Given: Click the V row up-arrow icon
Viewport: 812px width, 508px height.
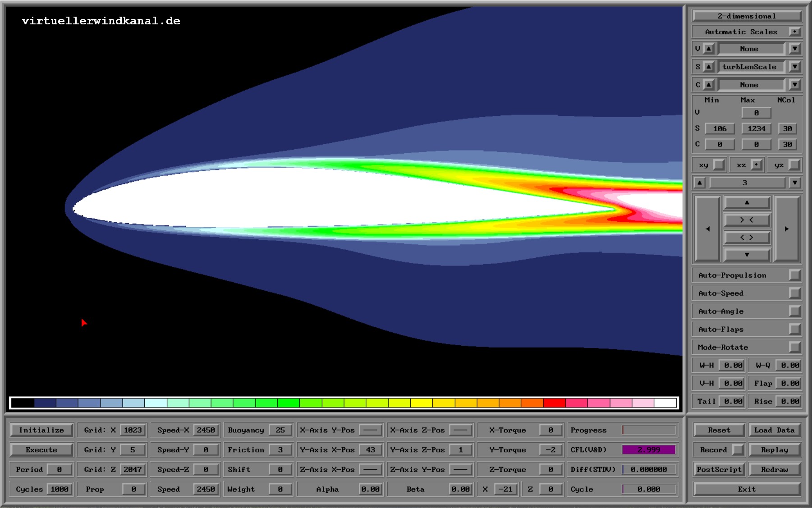Looking at the screenshot, I should click(x=709, y=49).
